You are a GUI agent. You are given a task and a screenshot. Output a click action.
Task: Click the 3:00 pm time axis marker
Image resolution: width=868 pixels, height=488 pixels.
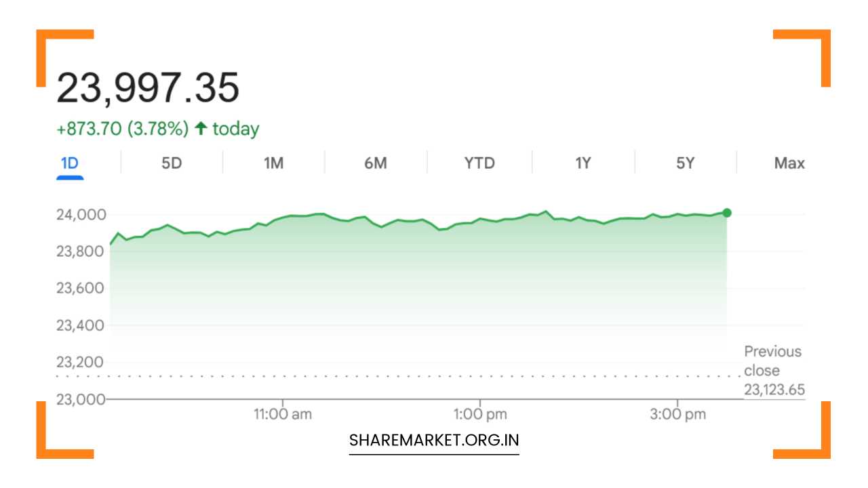[x=676, y=414]
